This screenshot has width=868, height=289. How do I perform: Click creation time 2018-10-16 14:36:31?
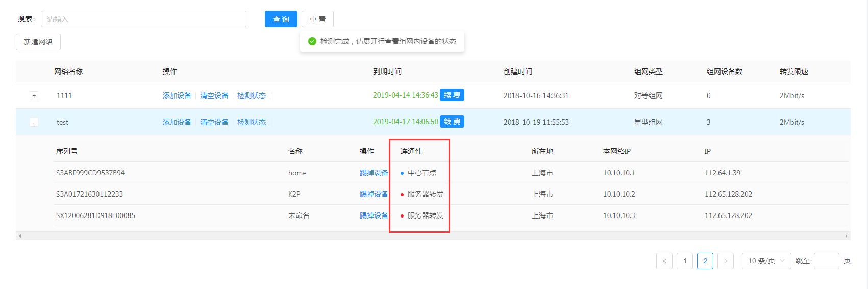tap(536, 95)
